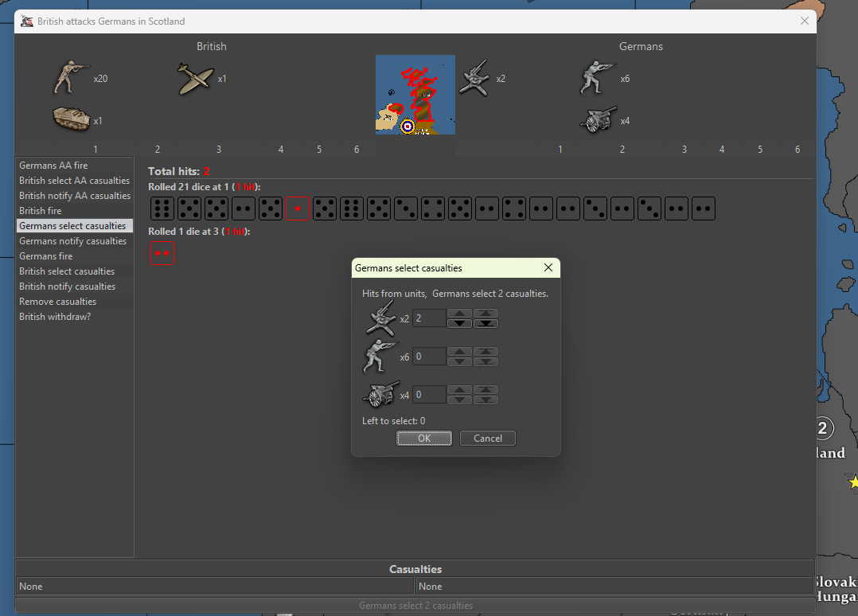Select the 'Germans AA fire' battle step
Viewport: 858px width, 616px height.
point(54,166)
